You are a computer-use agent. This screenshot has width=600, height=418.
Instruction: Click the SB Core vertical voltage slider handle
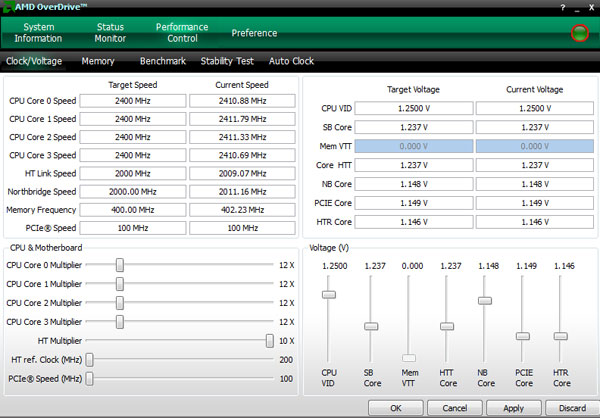371,326
